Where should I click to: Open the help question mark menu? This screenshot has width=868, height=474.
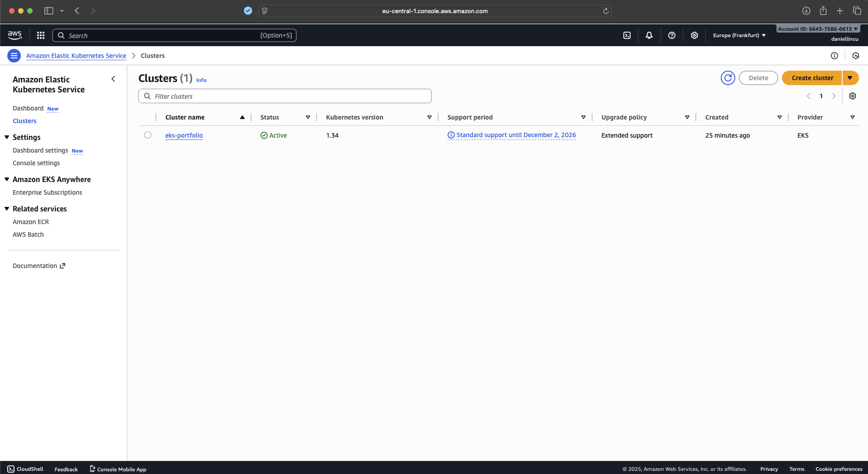pyautogui.click(x=672, y=35)
